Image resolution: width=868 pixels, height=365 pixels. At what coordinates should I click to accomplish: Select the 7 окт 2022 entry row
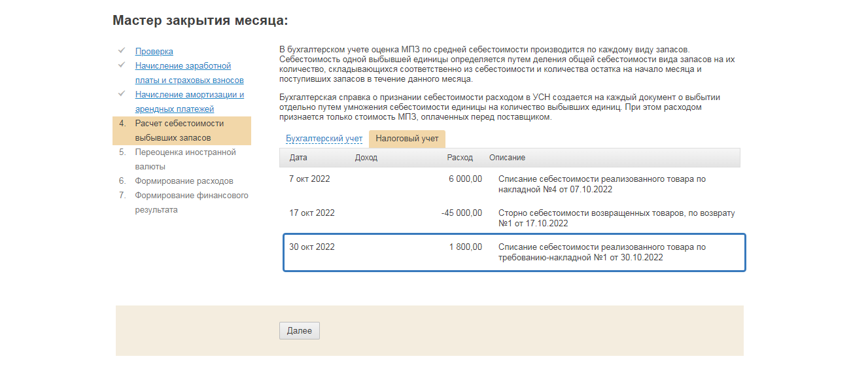(513, 184)
